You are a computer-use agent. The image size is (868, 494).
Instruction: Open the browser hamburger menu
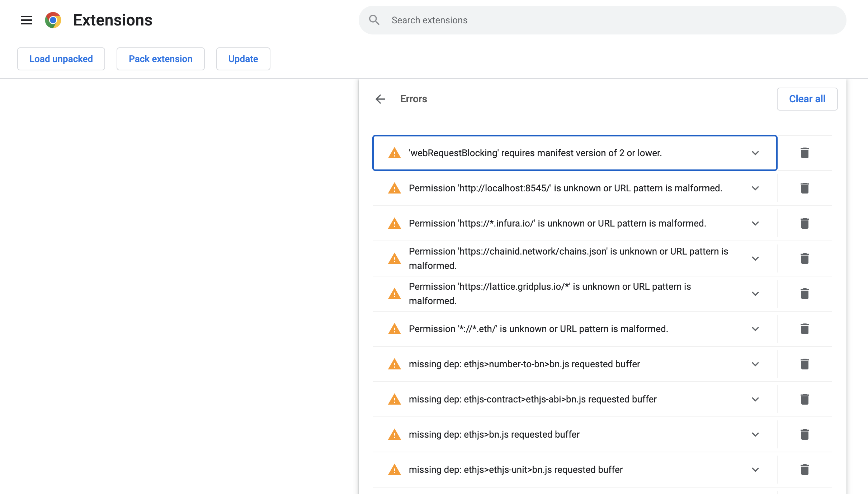pos(27,20)
